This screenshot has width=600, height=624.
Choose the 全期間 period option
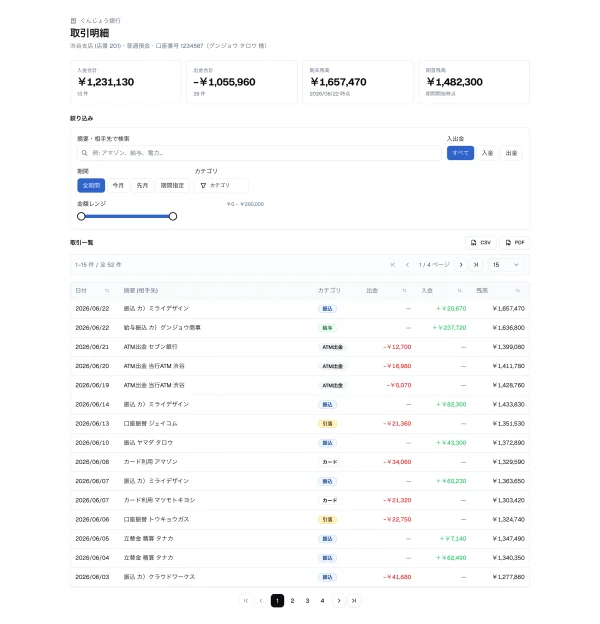click(x=91, y=185)
